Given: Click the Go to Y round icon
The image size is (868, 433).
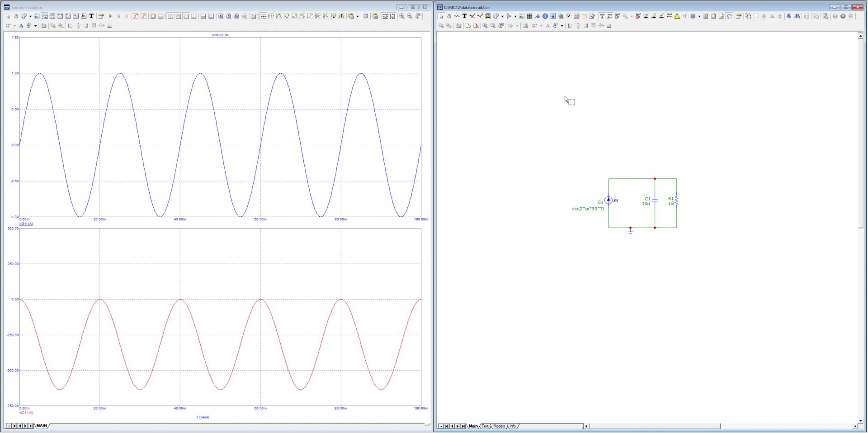Looking at the screenshot, I should click(x=228, y=16).
